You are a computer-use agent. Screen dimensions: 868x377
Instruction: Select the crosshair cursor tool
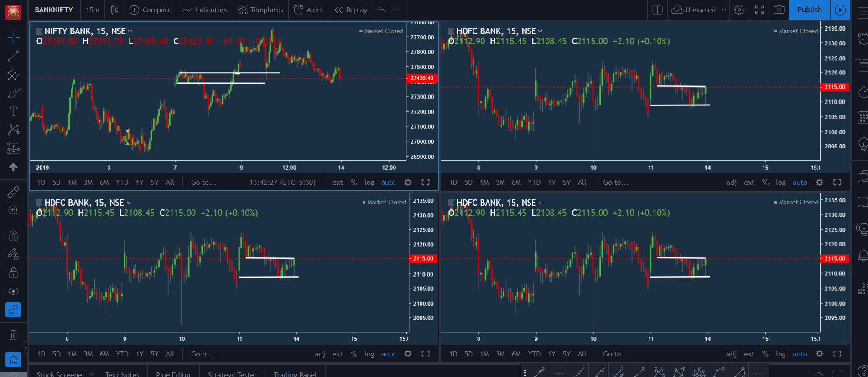(13, 37)
